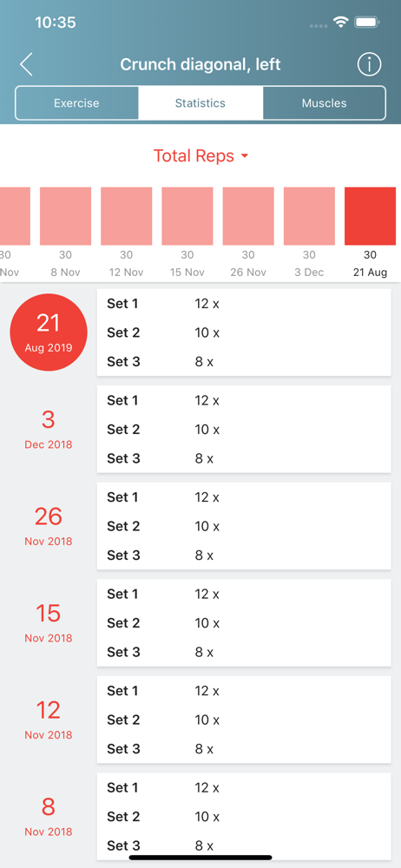Open the Total Reps dropdown
Screen dimensions: 401x868
200,156
